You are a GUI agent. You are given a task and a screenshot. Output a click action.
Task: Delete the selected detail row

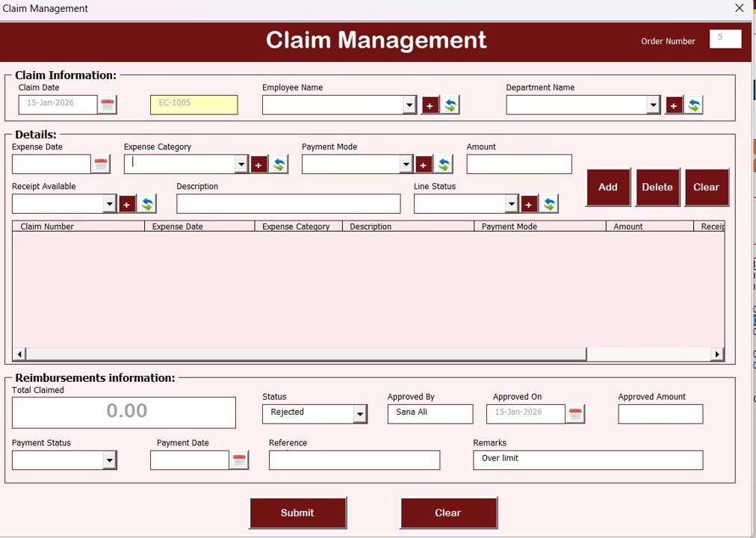(657, 187)
